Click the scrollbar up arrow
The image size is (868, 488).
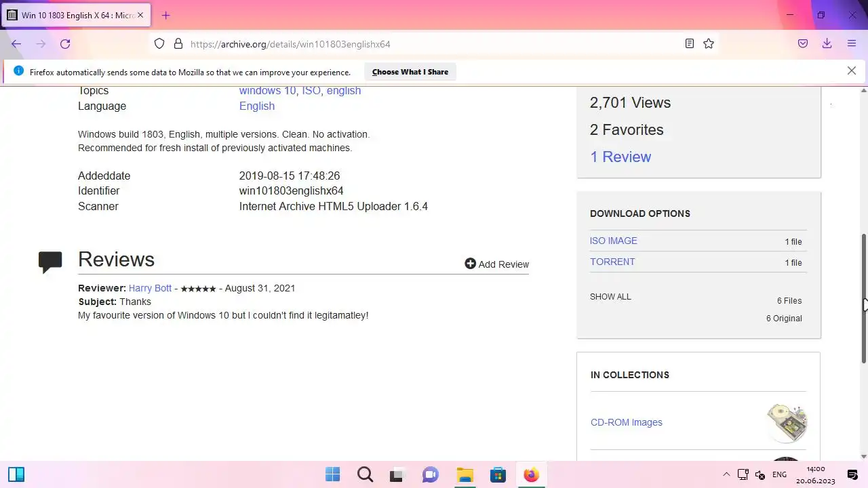(x=864, y=91)
